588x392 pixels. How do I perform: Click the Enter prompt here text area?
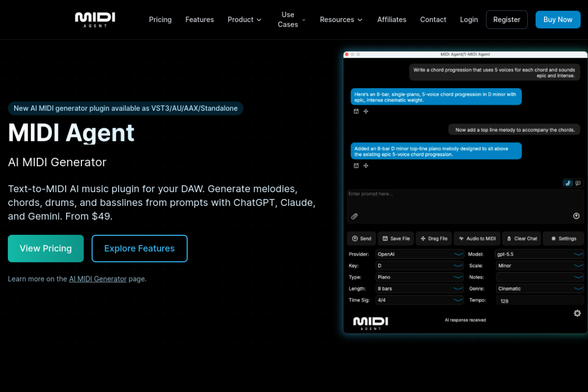pos(465,206)
